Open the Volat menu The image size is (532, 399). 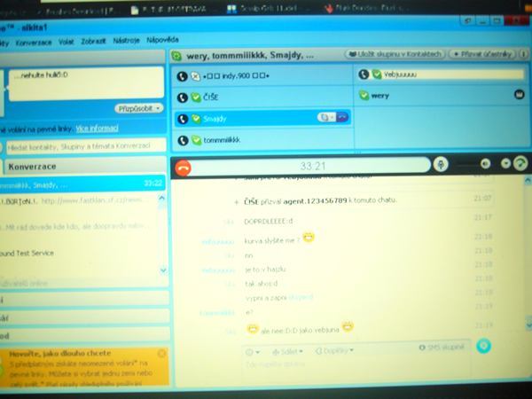[x=66, y=42]
